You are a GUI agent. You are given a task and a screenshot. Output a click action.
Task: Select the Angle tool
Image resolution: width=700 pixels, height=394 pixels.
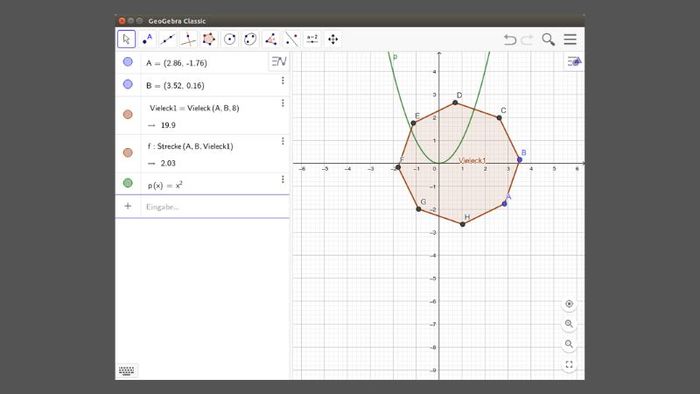click(271, 39)
